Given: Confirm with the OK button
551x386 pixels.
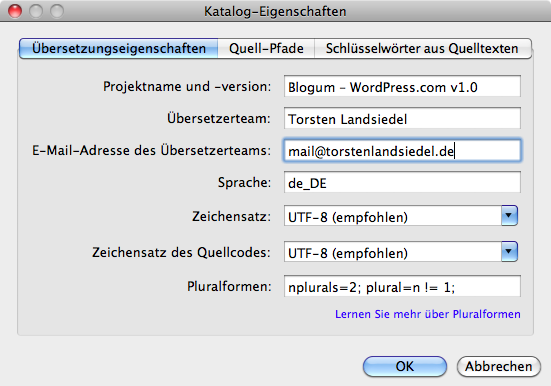Looking at the screenshot, I should [x=405, y=366].
